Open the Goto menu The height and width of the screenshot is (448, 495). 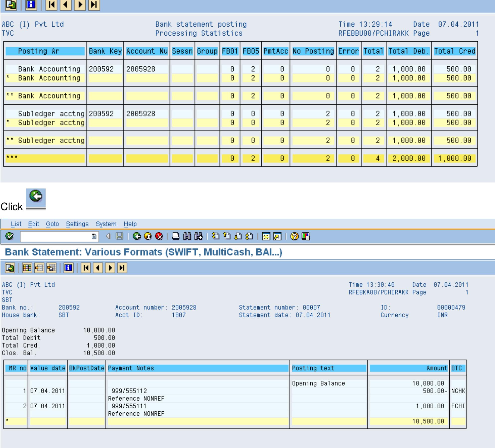(x=52, y=224)
